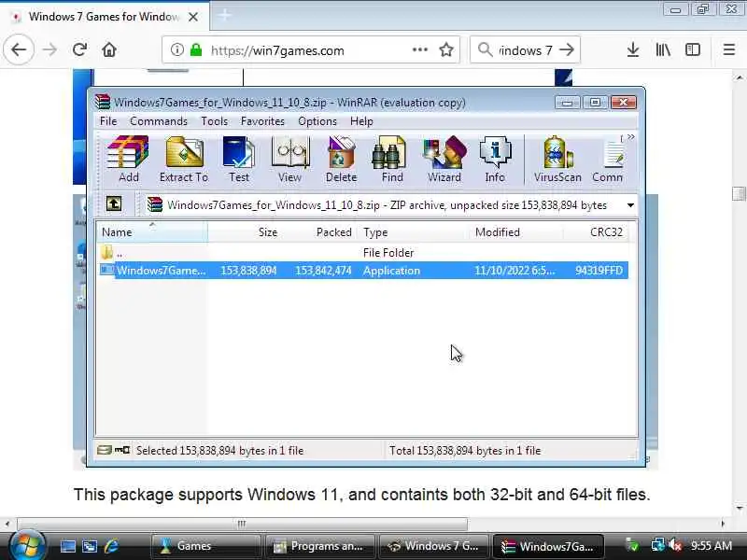The width and height of the screenshot is (747, 560).
Task: Switch to Windows 7 G... Firefox taskbar button
Action: 433,546
